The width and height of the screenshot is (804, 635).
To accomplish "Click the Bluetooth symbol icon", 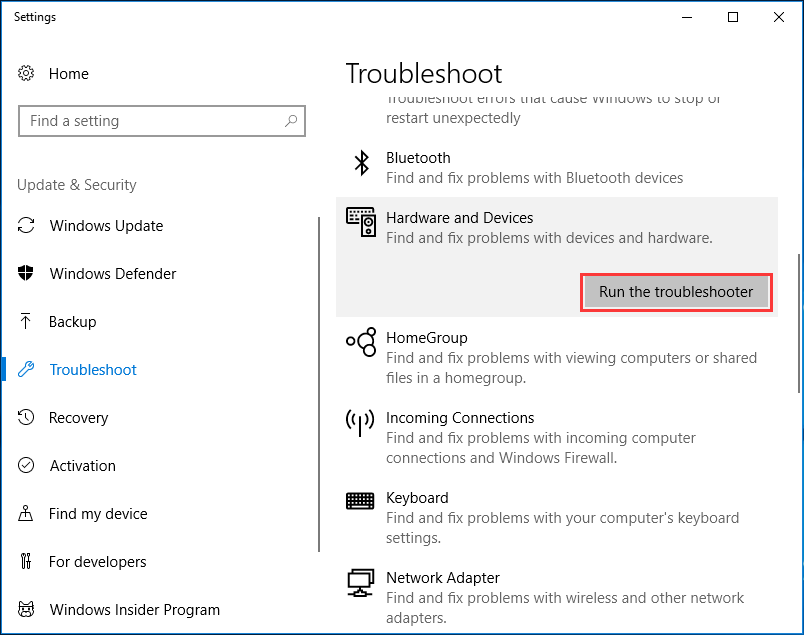I will coord(360,162).
